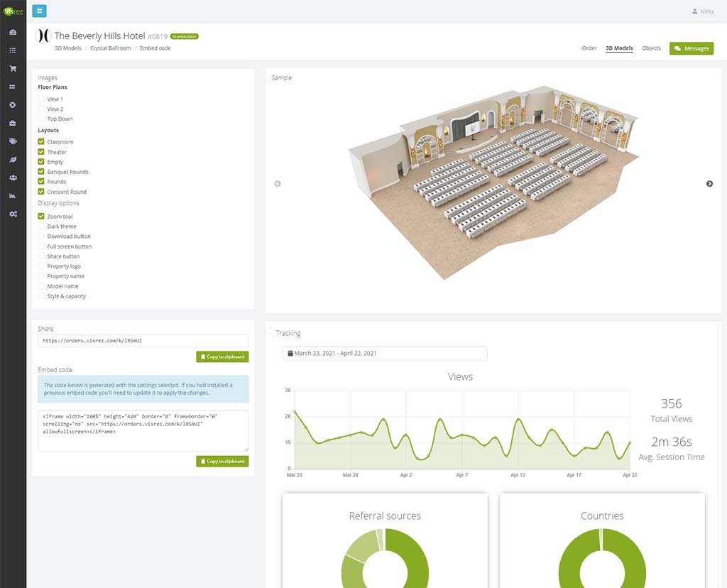Screen dimensions: 727x588
Task: Open the bar chart icon in sidebar
Action: click(x=13, y=196)
